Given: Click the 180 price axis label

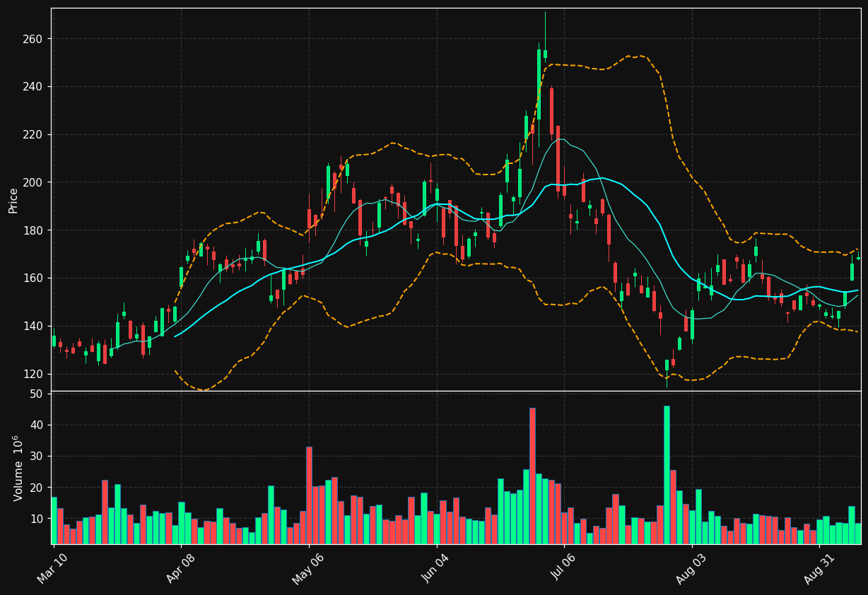Looking at the screenshot, I should pyautogui.click(x=33, y=230).
